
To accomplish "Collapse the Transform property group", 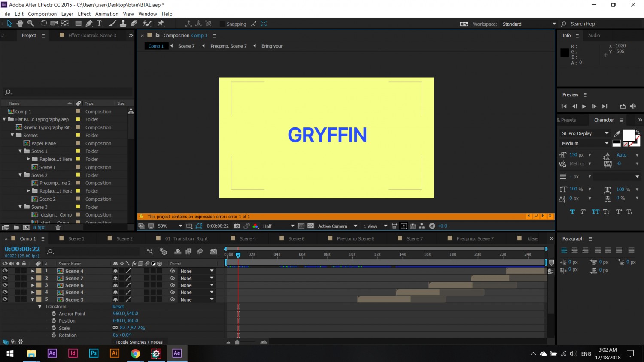I will [x=40, y=307].
